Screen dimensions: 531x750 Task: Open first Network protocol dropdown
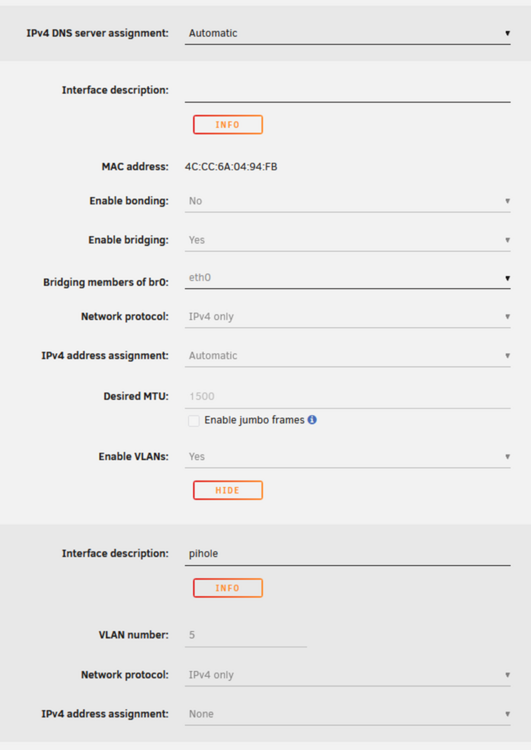pos(347,317)
